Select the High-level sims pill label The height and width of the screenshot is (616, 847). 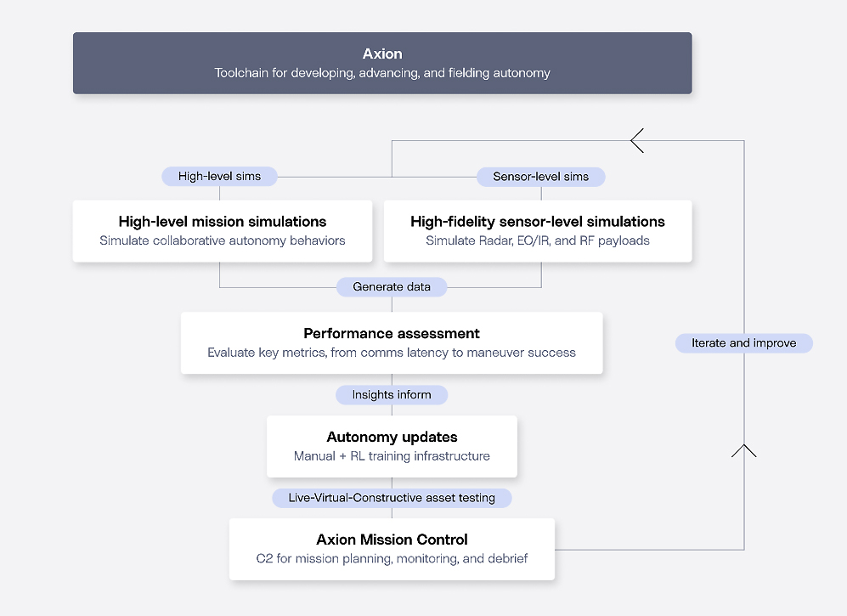point(219,177)
